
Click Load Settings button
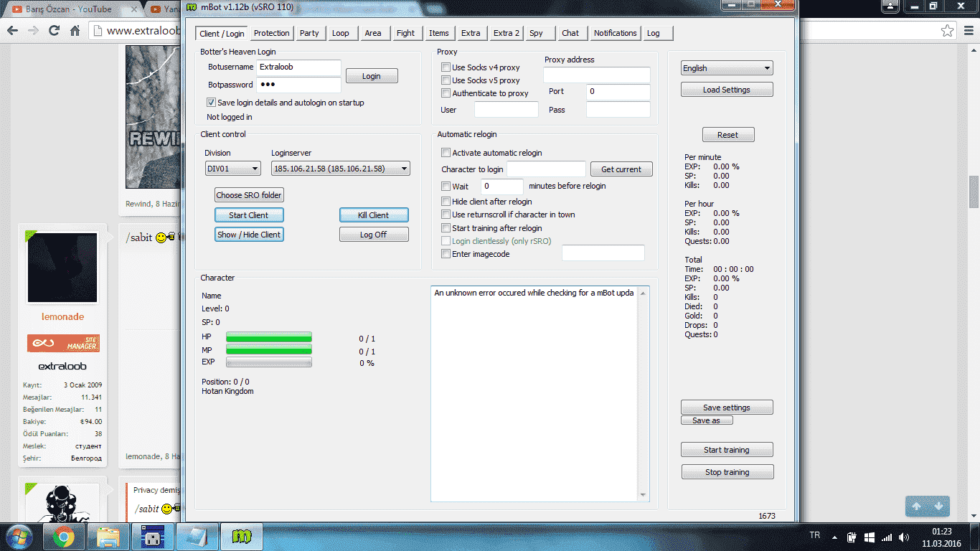point(727,90)
